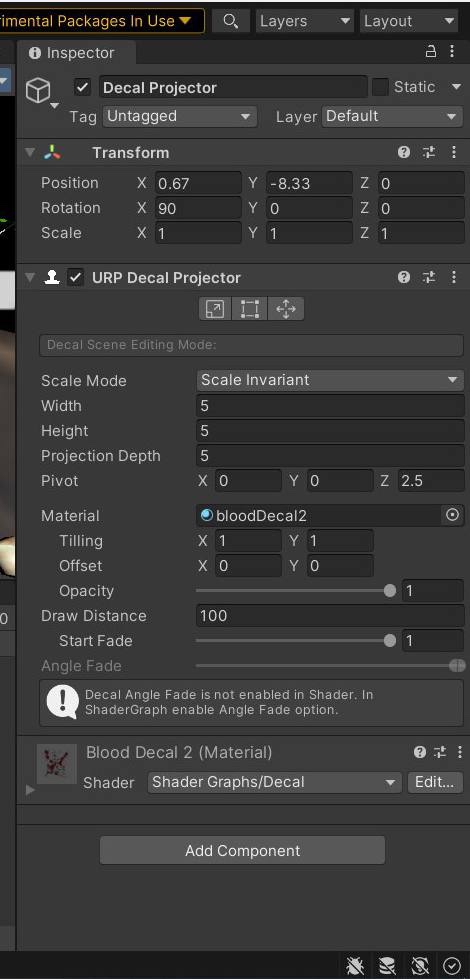Click the search magnifier icon in top toolbar

pyautogui.click(x=230, y=21)
